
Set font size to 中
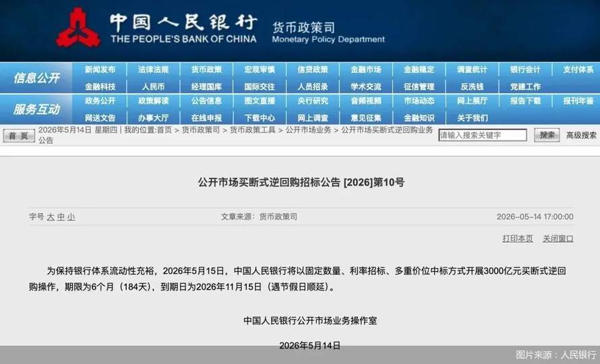(x=61, y=217)
